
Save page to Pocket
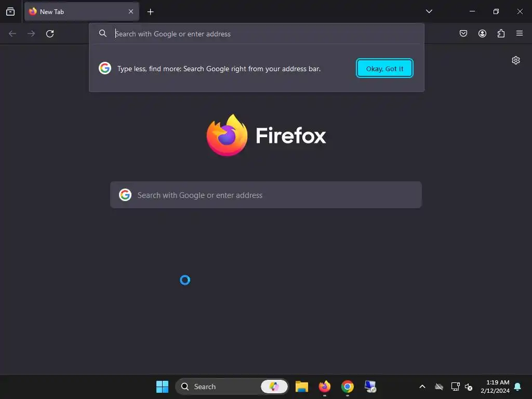click(x=463, y=33)
